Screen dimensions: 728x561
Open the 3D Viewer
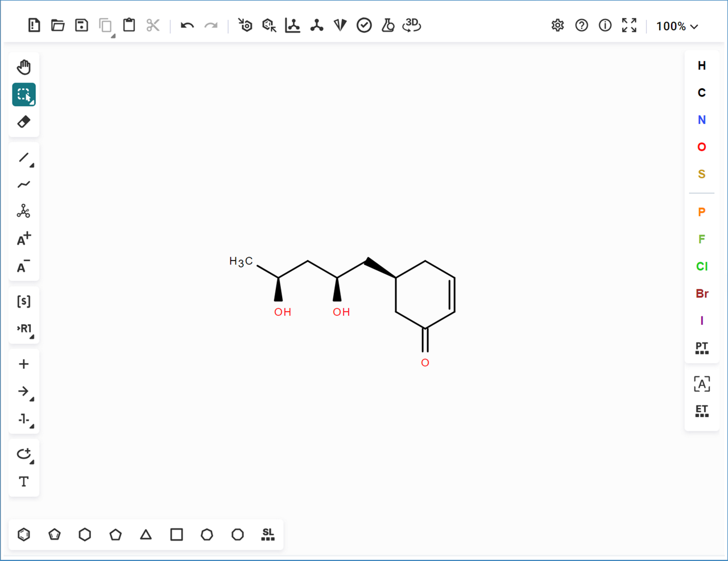pyautogui.click(x=411, y=26)
